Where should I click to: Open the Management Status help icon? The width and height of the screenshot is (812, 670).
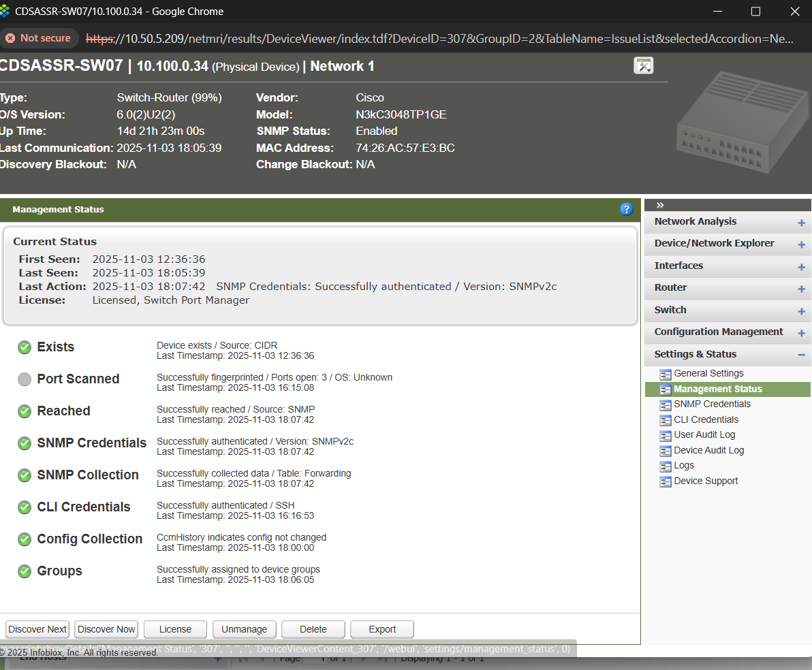click(626, 209)
